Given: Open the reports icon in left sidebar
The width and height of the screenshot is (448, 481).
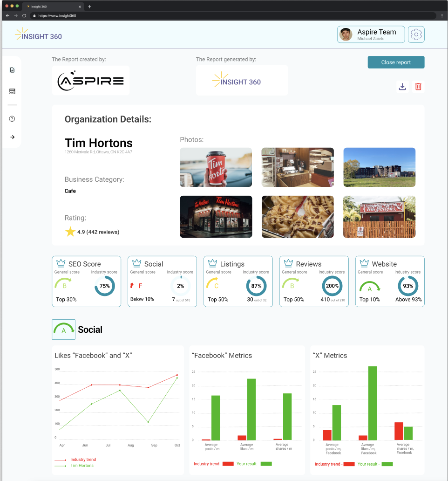Looking at the screenshot, I should 12,70.
